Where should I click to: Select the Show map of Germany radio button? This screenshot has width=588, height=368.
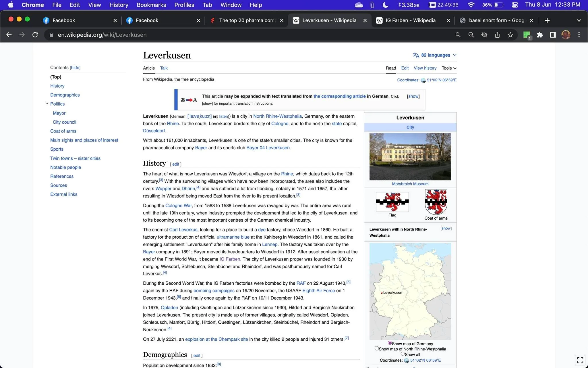click(390, 343)
